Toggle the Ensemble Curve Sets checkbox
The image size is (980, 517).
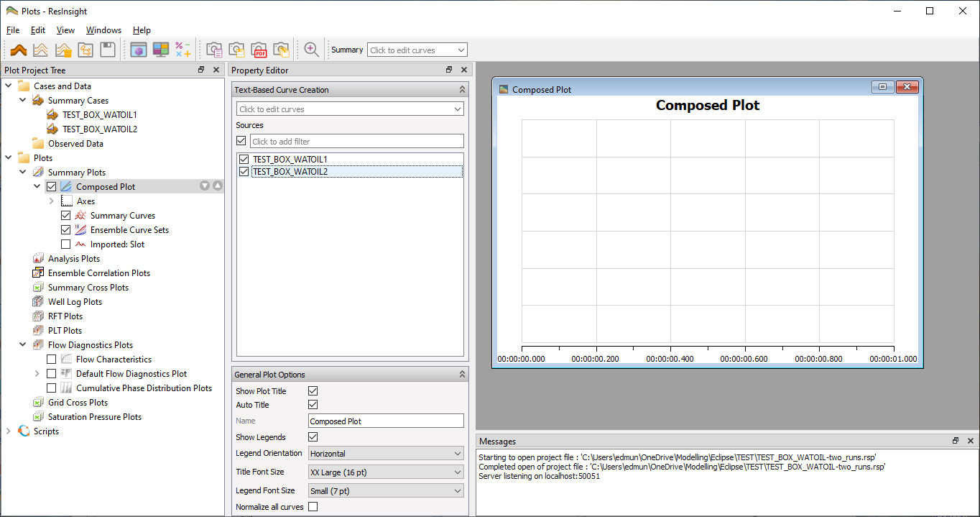point(66,230)
